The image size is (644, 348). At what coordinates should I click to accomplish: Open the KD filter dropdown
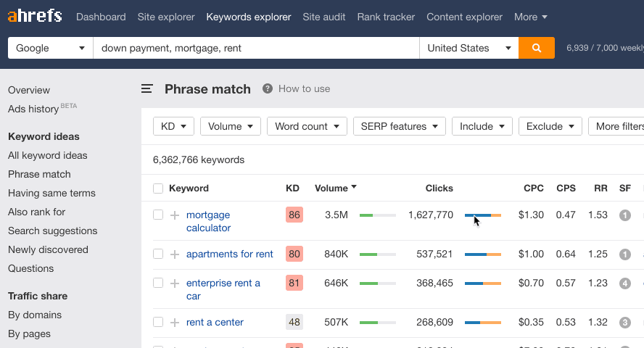click(x=173, y=126)
